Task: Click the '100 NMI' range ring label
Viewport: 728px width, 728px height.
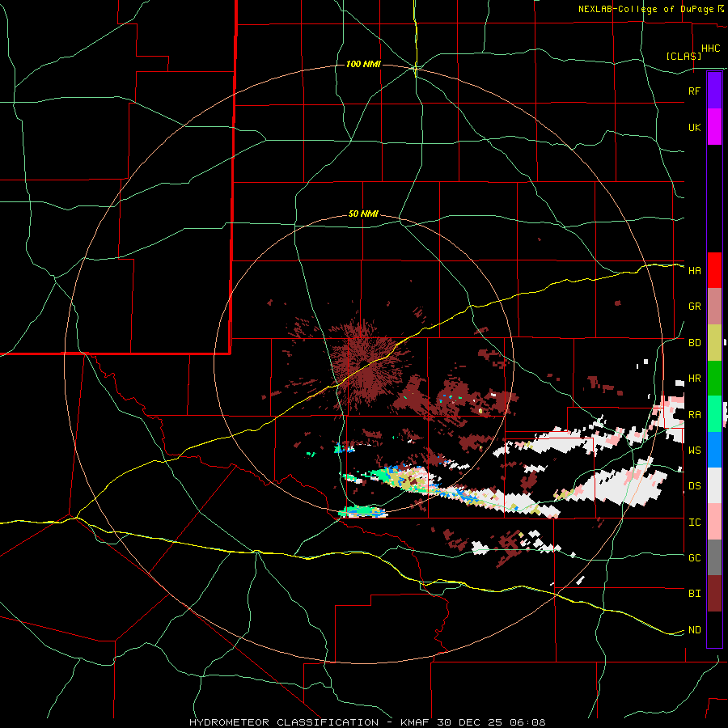Action: click(363, 64)
